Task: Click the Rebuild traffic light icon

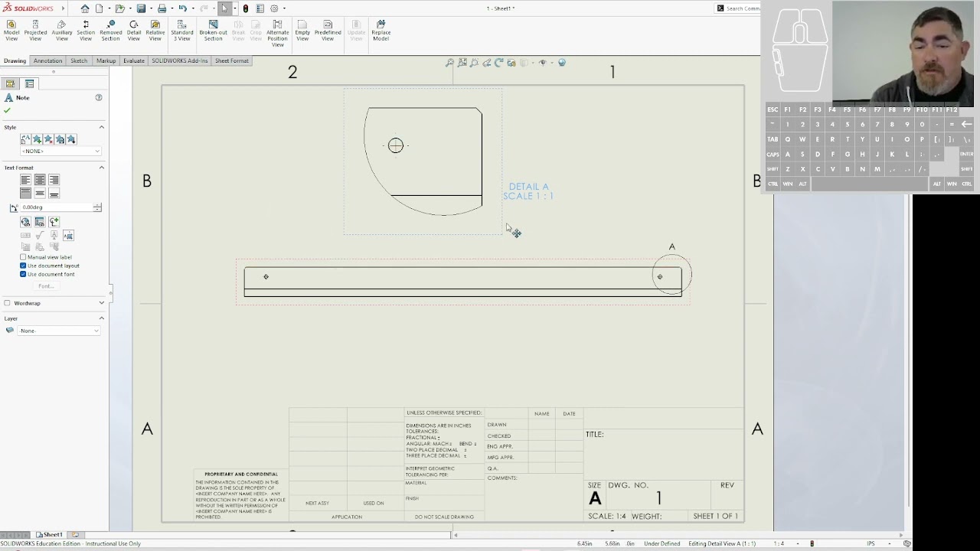Action: click(246, 8)
